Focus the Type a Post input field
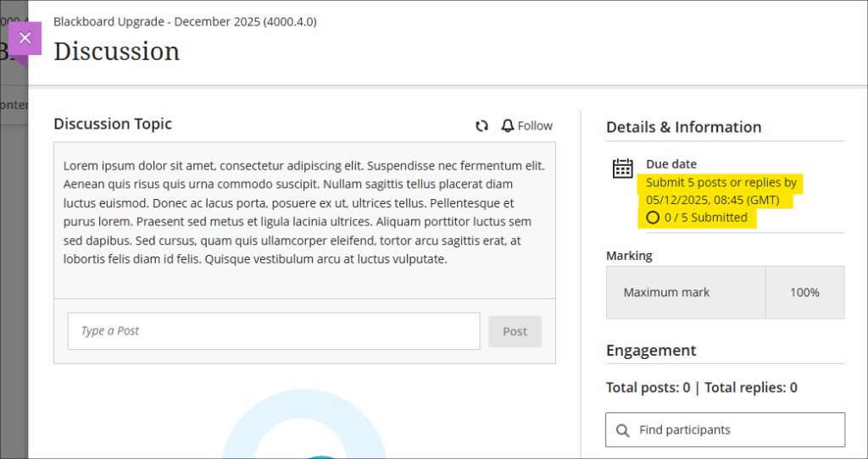868x459 pixels. click(x=273, y=331)
